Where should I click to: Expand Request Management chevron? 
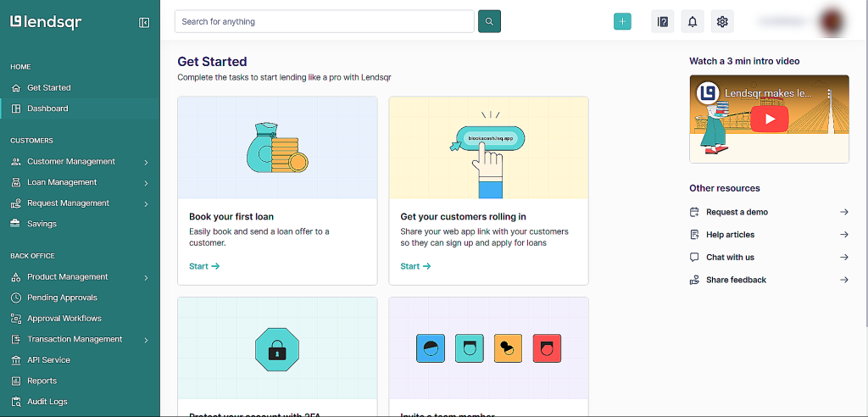[146, 203]
